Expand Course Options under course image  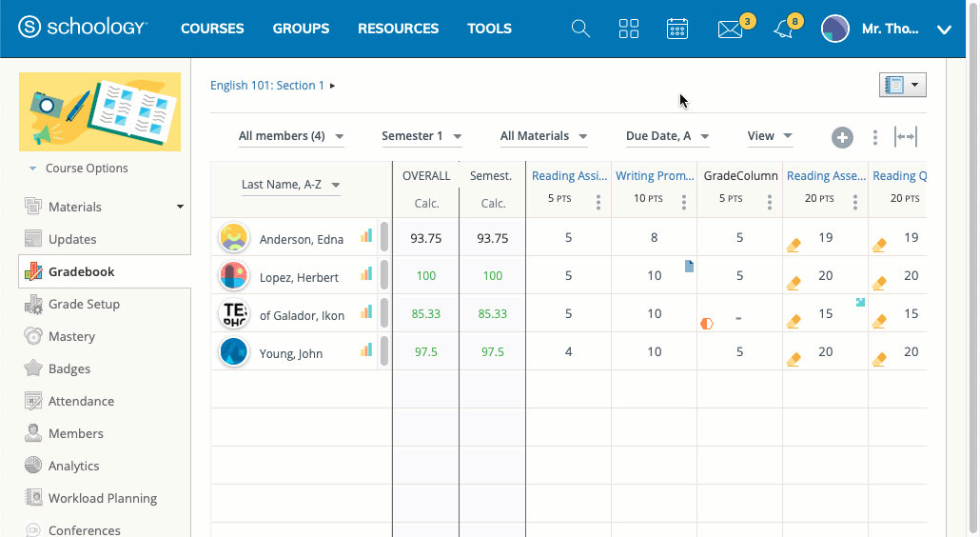pos(86,169)
